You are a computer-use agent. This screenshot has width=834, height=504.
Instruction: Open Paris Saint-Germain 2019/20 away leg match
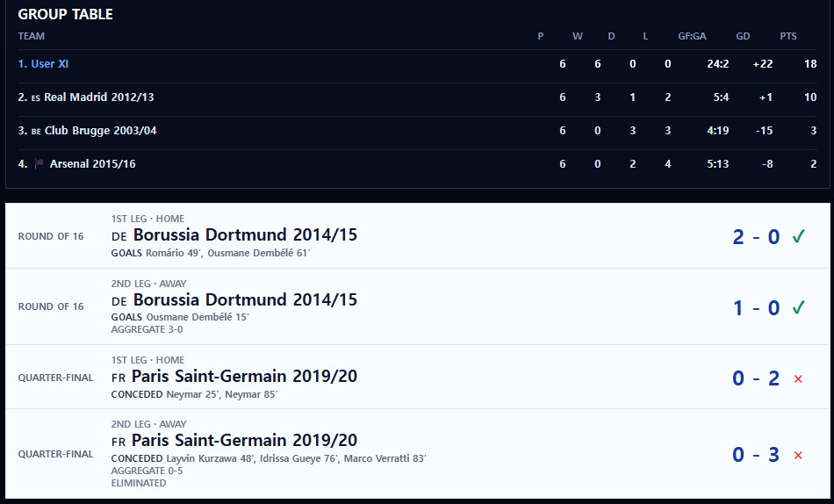click(x=418, y=454)
